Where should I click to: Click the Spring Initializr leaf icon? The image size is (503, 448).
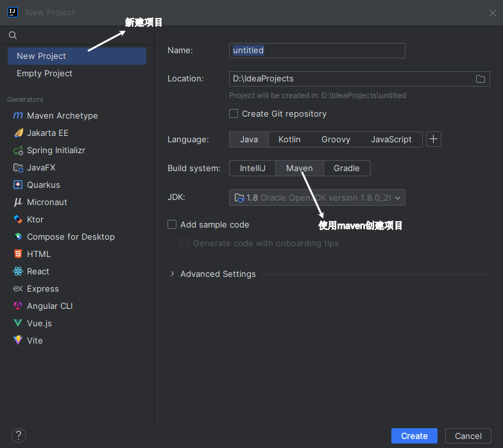pyautogui.click(x=18, y=150)
